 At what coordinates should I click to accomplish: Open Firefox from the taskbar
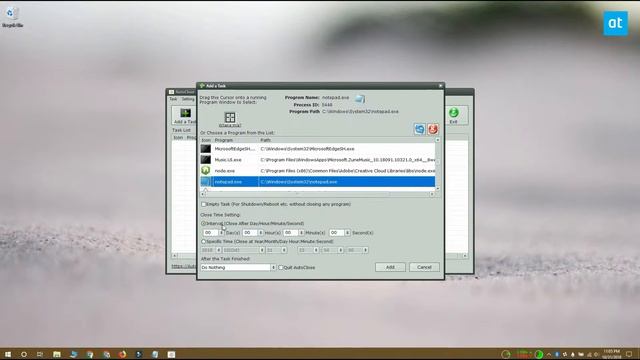tap(122, 354)
